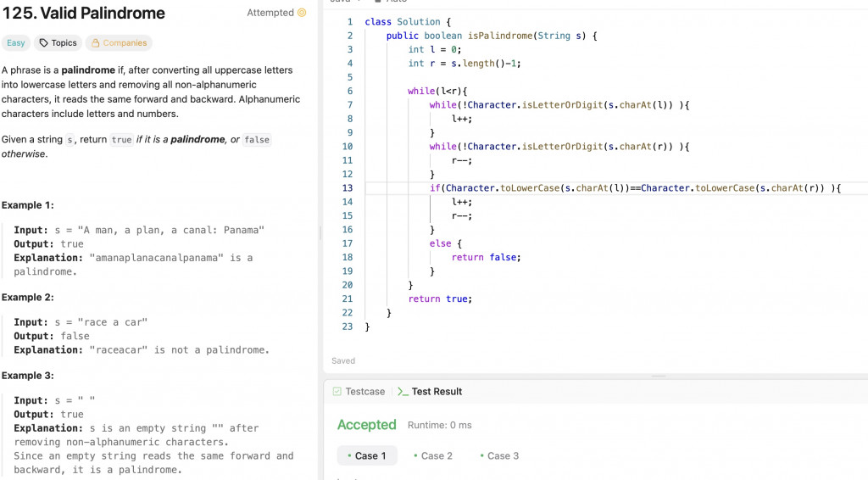The height and width of the screenshot is (480, 868).
Task: Click the Example 1 heading
Action: click(x=28, y=205)
